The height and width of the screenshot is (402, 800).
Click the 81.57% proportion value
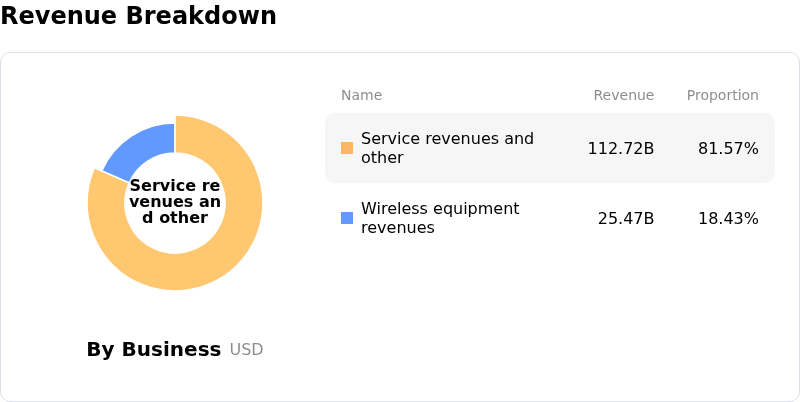[728, 148]
